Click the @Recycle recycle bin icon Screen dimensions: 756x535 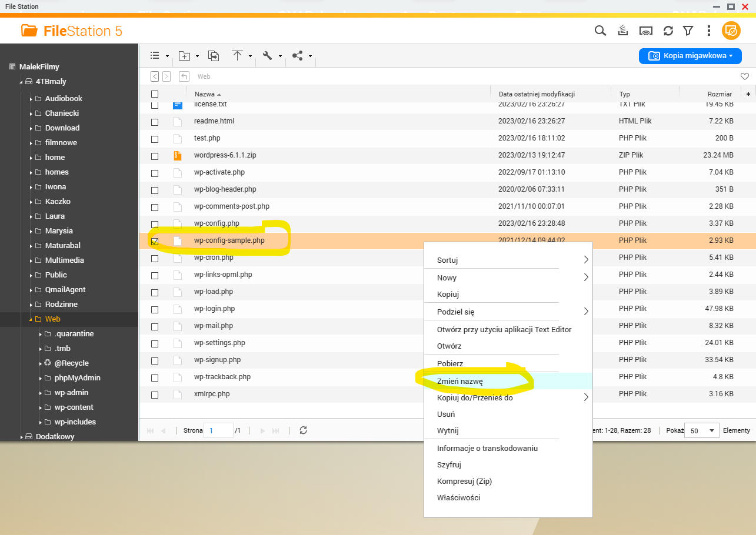click(x=48, y=363)
